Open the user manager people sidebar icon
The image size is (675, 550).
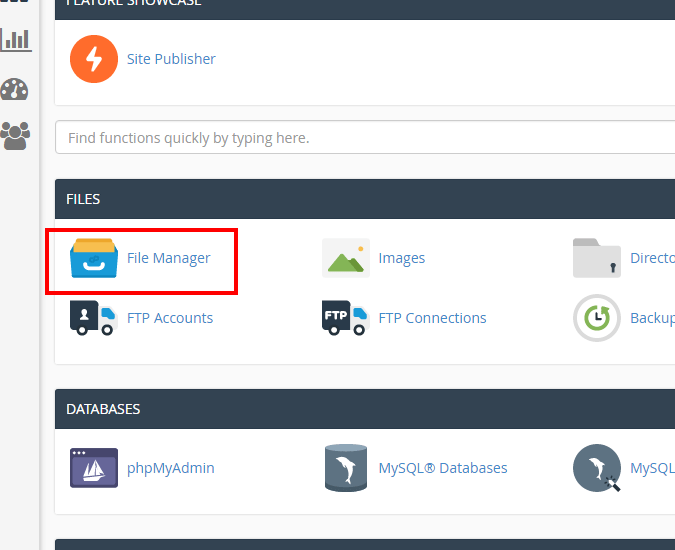(15, 135)
